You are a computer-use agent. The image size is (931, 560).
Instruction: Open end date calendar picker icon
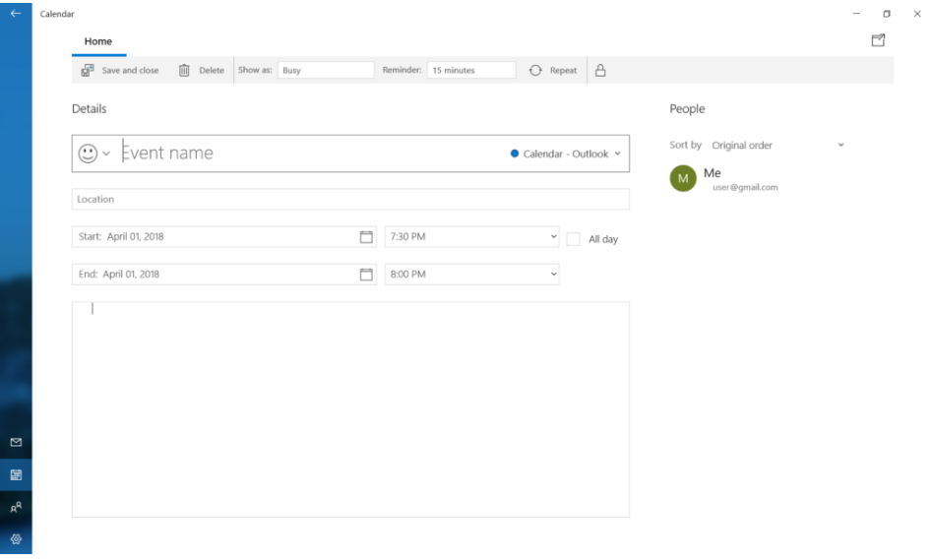pyautogui.click(x=366, y=275)
